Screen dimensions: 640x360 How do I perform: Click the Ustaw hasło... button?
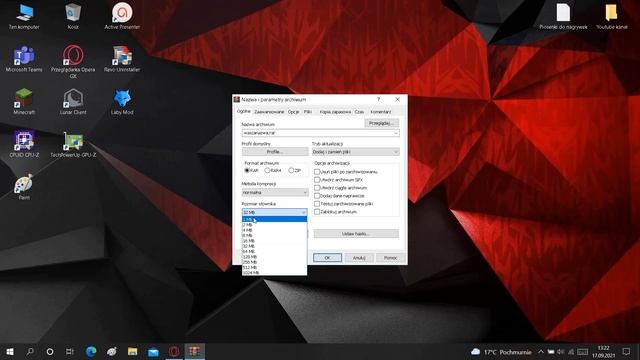coord(356,234)
